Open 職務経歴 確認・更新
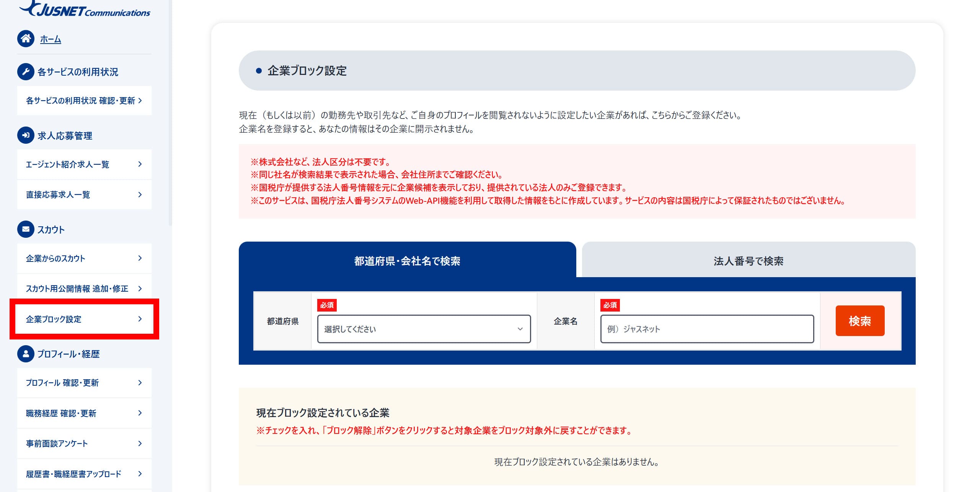980x492 pixels. tap(84, 413)
